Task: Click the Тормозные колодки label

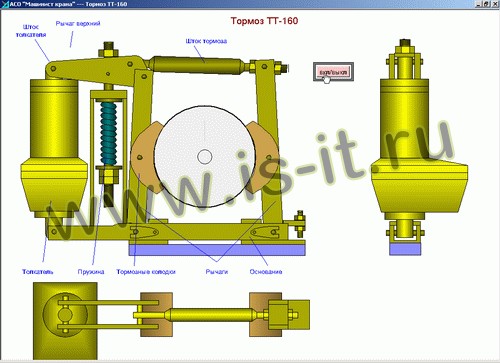Action: (146, 272)
